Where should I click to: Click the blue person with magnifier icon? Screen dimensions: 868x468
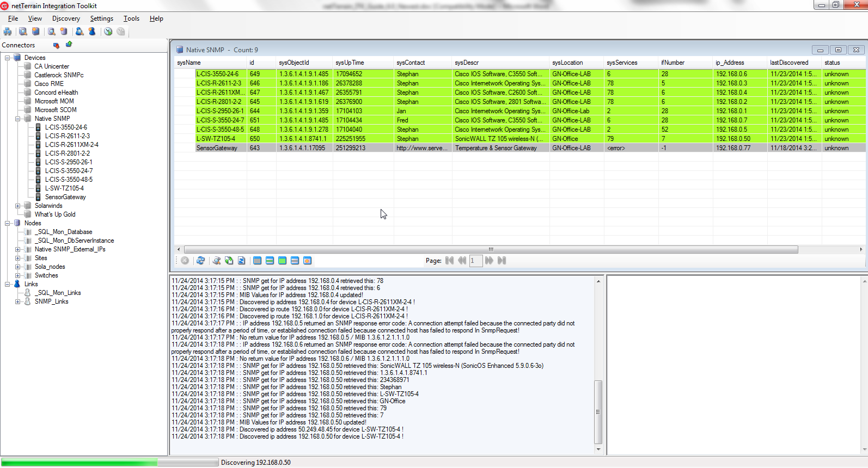click(x=80, y=32)
